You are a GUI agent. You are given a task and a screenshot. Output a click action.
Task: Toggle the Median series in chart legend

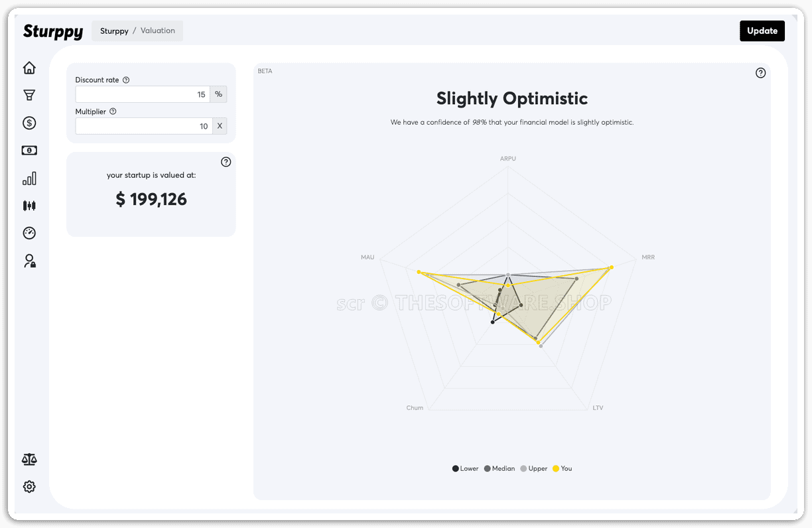(x=500, y=468)
